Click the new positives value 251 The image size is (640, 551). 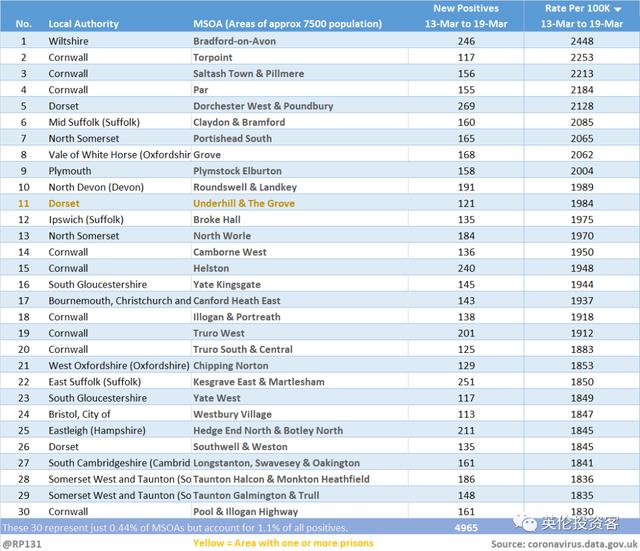coord(466,382)
